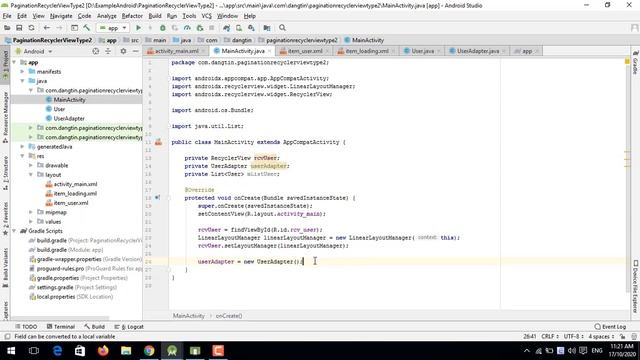Expand the mipmap folder
The height and width of the screenshot is (360, 640).
click(x=31, y=212)
